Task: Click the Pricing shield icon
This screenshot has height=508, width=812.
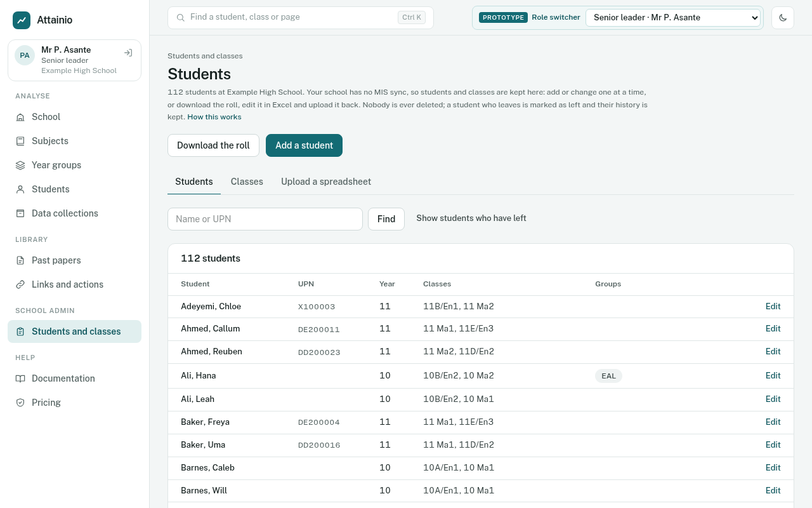Action: pyautogui.click(x=20, y=403)
